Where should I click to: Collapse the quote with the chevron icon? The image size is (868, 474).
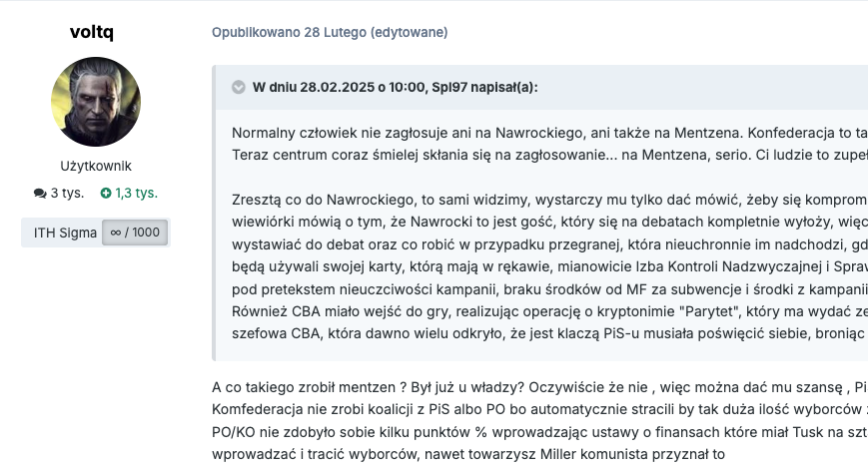(238, 87)
